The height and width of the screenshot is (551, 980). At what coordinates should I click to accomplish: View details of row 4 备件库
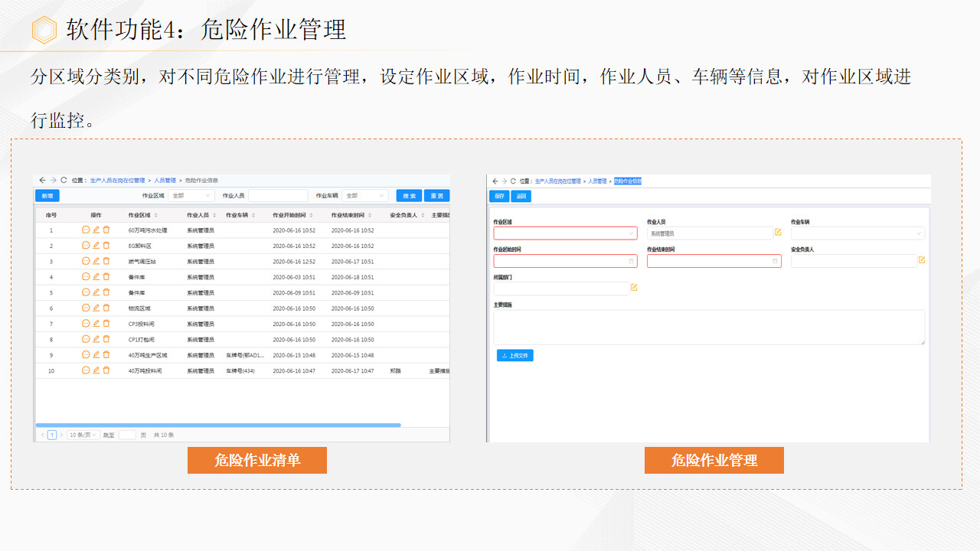click(86, 276)
